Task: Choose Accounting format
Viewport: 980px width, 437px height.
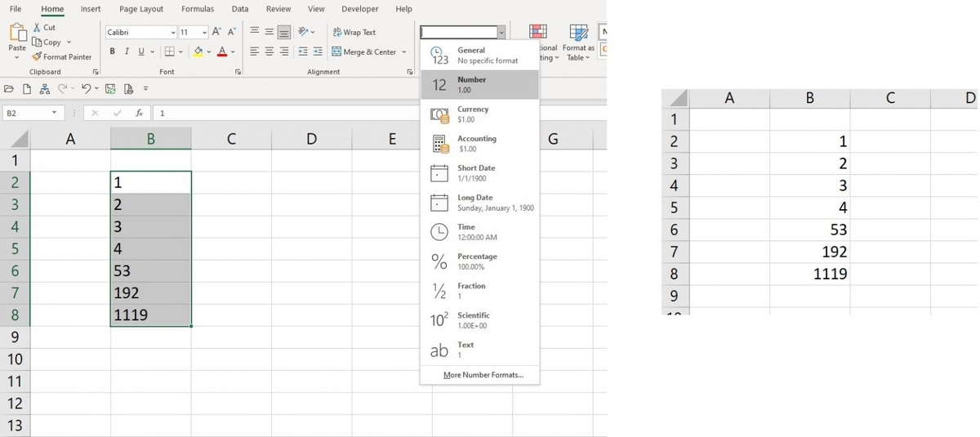Action: click(x=479, y=144)
